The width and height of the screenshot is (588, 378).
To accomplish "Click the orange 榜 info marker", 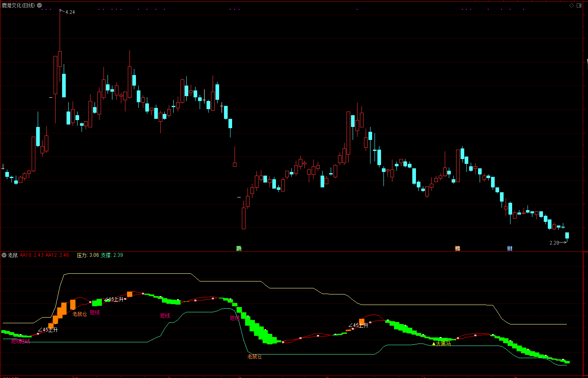I will coord(457,248).
